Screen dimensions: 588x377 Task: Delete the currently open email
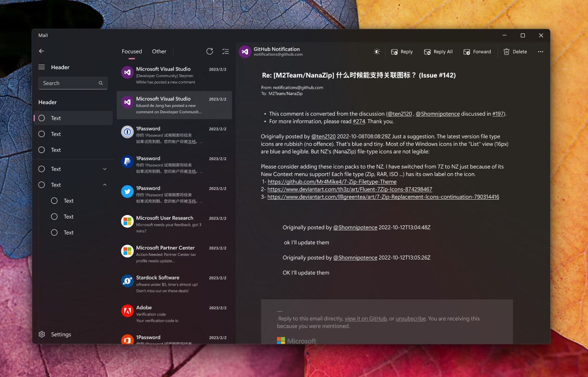click(515, 52)
